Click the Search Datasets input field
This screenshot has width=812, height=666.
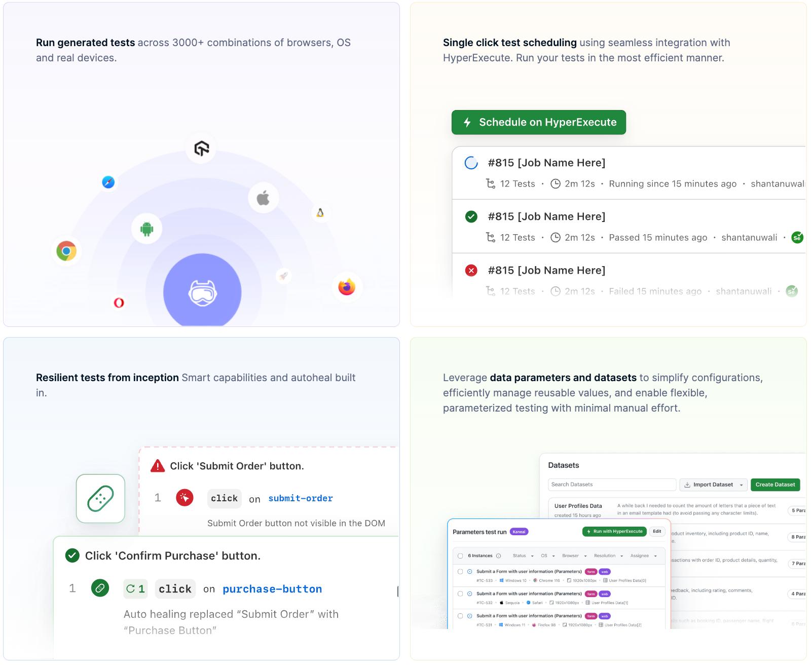[612, 485]
